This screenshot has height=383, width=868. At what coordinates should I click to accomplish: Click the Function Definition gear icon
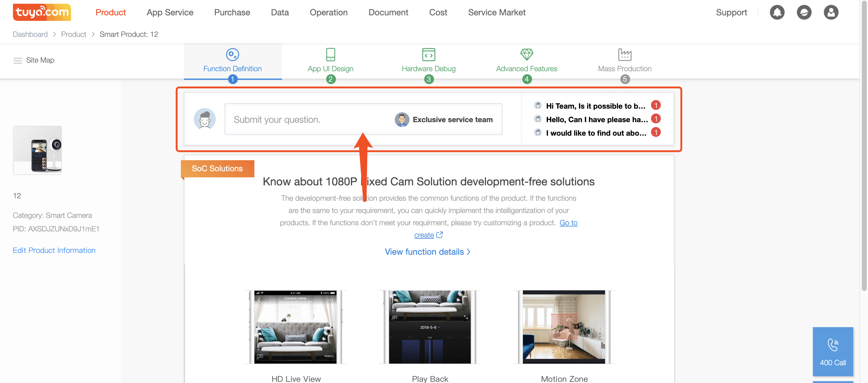coord(233,54)
